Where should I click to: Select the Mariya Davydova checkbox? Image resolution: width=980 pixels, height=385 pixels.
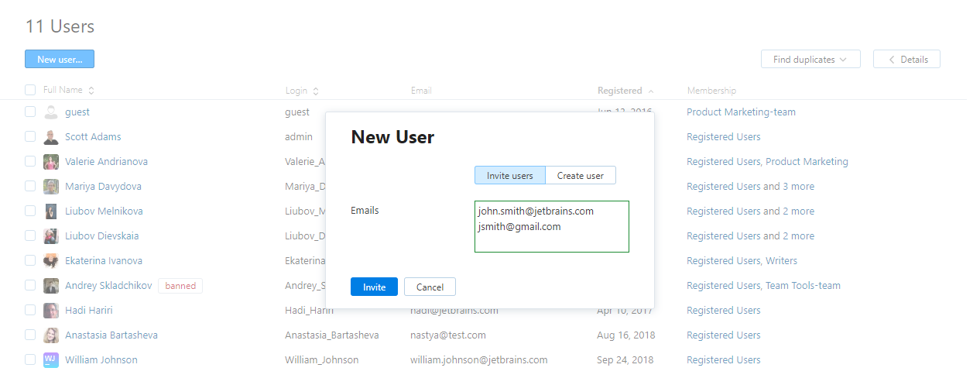30,186
